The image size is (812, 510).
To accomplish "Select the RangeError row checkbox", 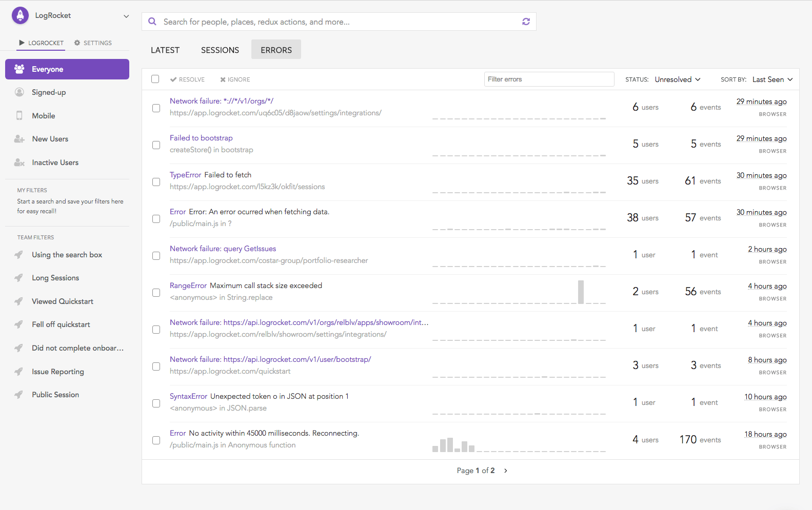I will click(x=156, y=293).
